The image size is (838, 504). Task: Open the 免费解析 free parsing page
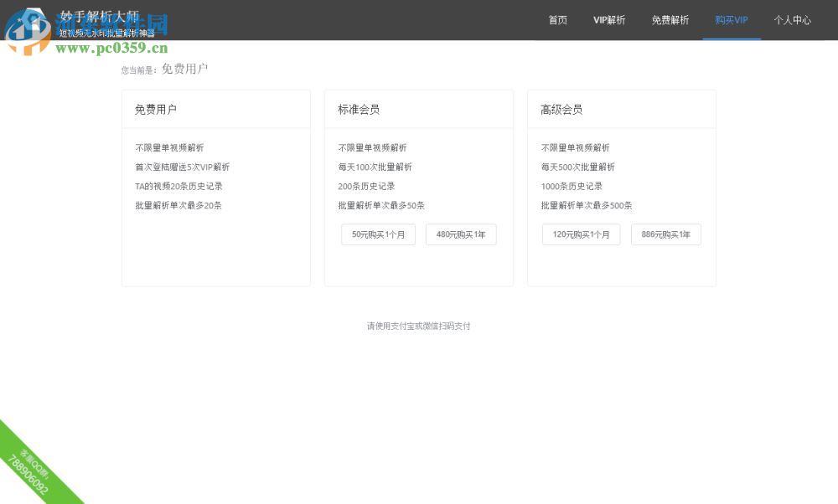(670, 20)
